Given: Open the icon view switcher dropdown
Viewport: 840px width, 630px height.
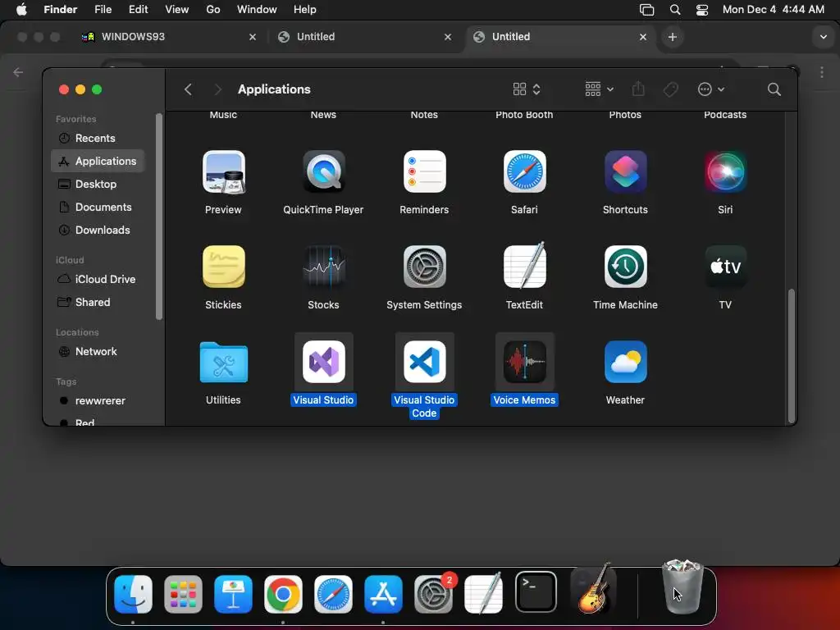Looking at the screenshot, I should coord(527,89).
